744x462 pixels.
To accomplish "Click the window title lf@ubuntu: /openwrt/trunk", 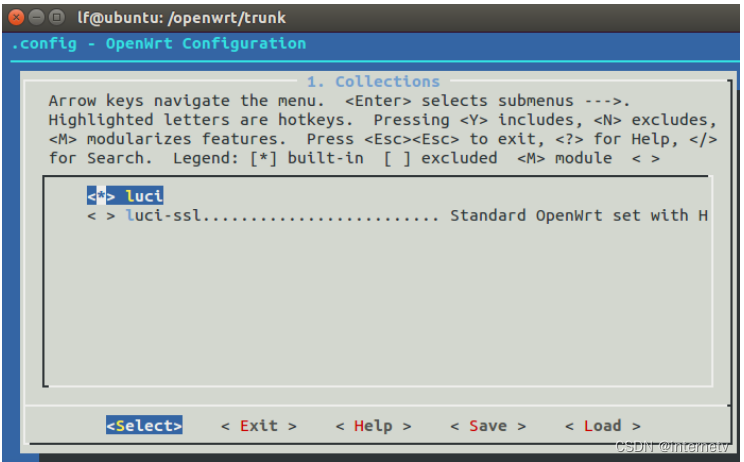I will [x=181, y=18].
